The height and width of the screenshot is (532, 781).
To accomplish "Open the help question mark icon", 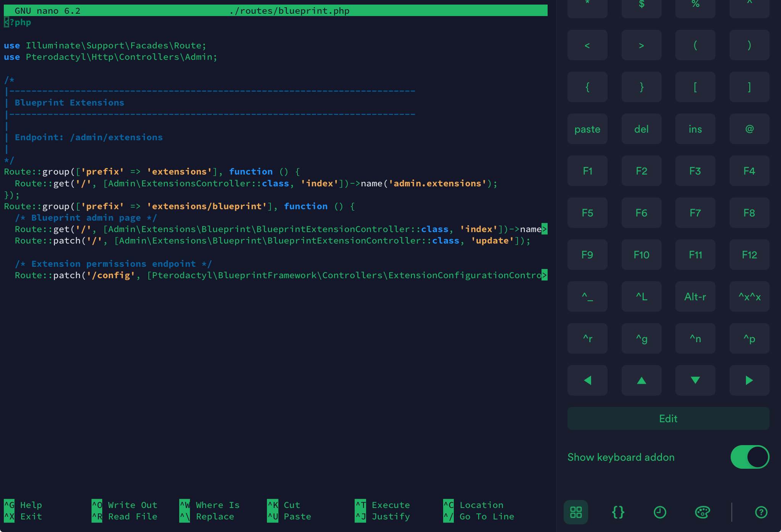I will 761,512.
